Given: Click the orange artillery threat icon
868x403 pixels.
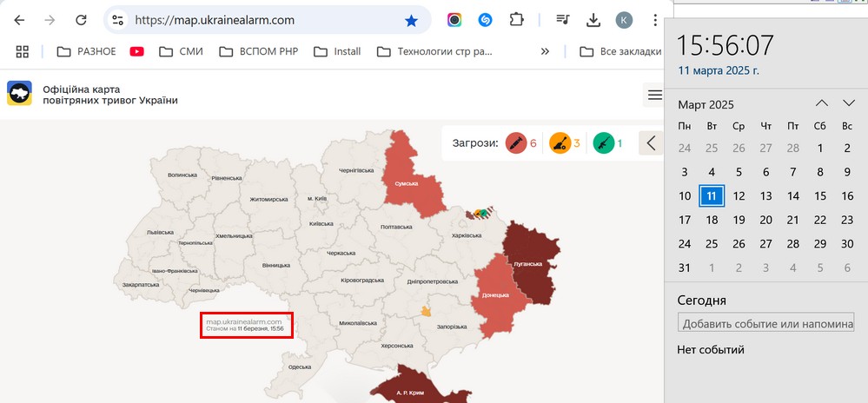Looking at the screenshot, I should point(559,143).
